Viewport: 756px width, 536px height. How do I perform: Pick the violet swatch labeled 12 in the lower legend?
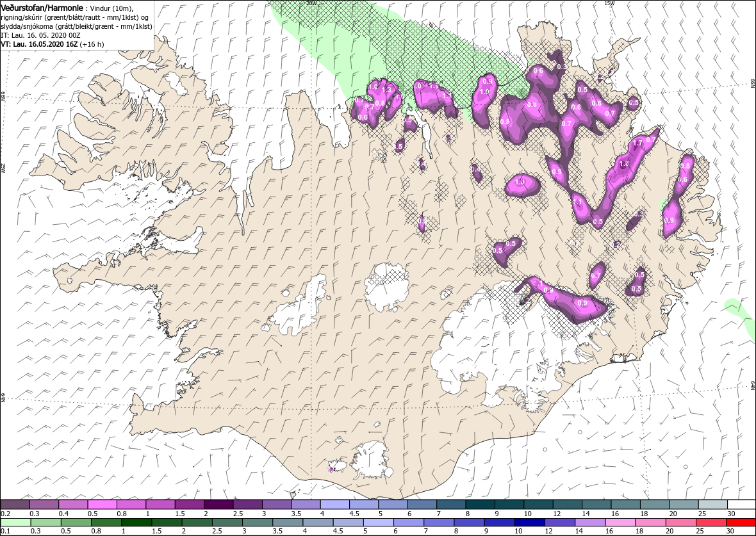(x=560, y=523)
